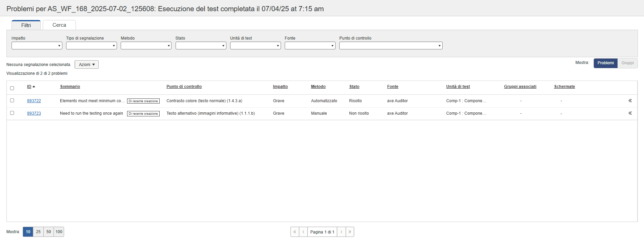Viewport: 644px width, 246px height.
Task: Go to first page pagination arrow
Action: pos(295,232)
